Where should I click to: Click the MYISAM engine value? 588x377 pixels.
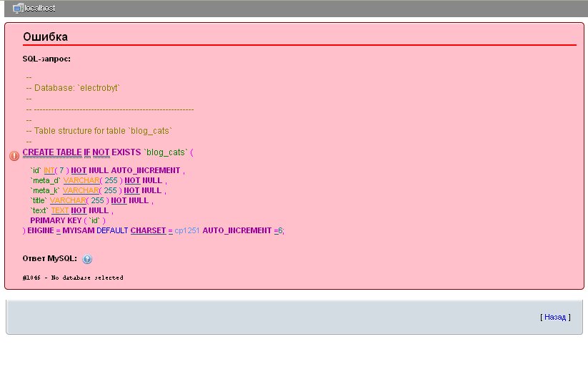[x=79, y=230]
